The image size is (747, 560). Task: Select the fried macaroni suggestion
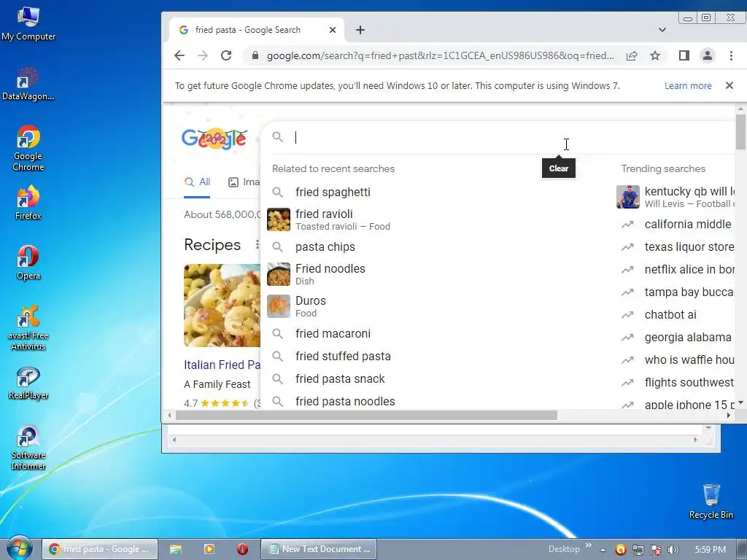click(x=333, y=333)
